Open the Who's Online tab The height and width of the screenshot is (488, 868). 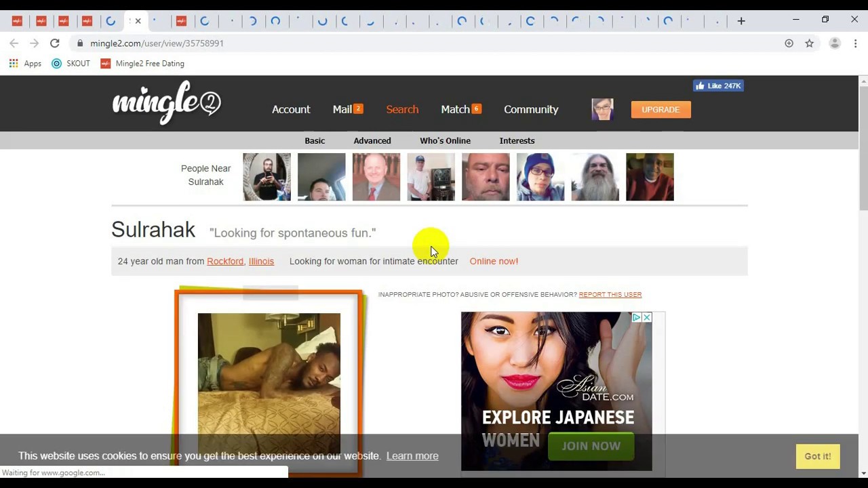pos(445,141)
